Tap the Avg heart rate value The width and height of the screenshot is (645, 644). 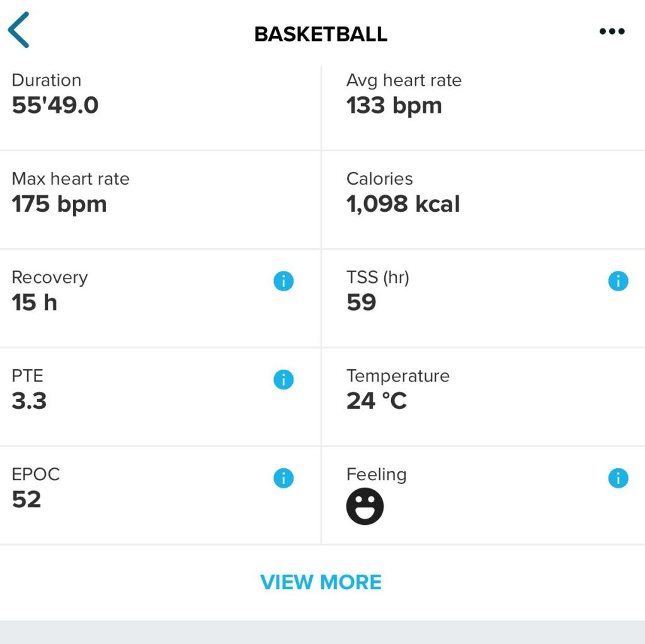(x=394, y=105)
